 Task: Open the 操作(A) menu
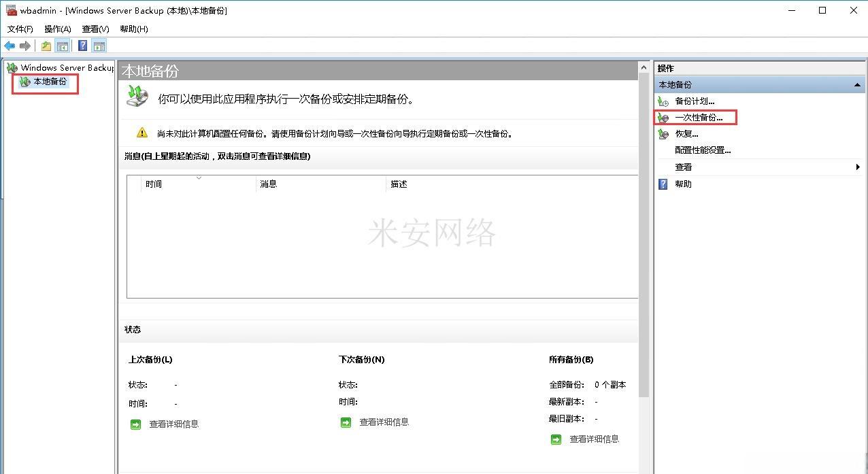(58, 29)
